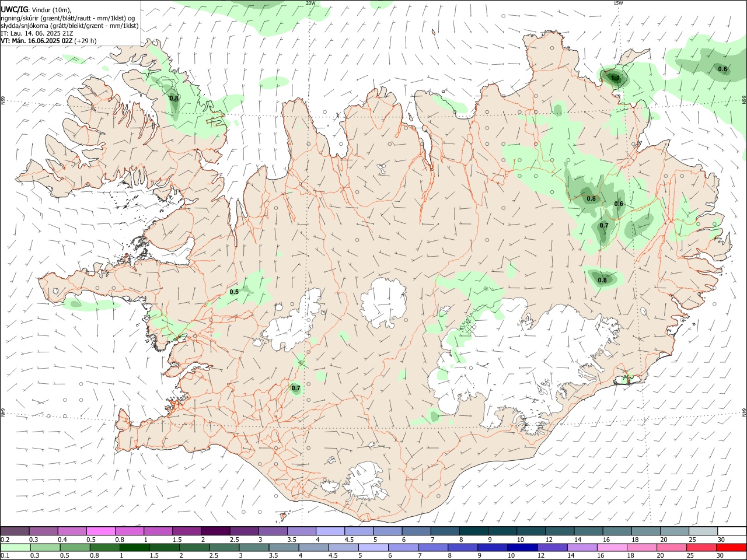This screenshot has height=560, width=747.
Task: Select upper legend swatch between 1.5 and 2
Action: point(186,531)
